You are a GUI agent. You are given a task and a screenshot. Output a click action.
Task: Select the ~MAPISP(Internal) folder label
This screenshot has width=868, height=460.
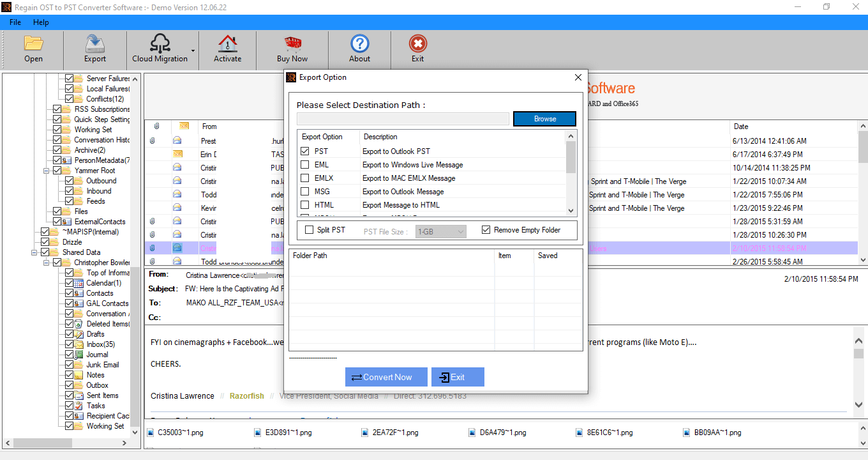click(x=91, y=232)
